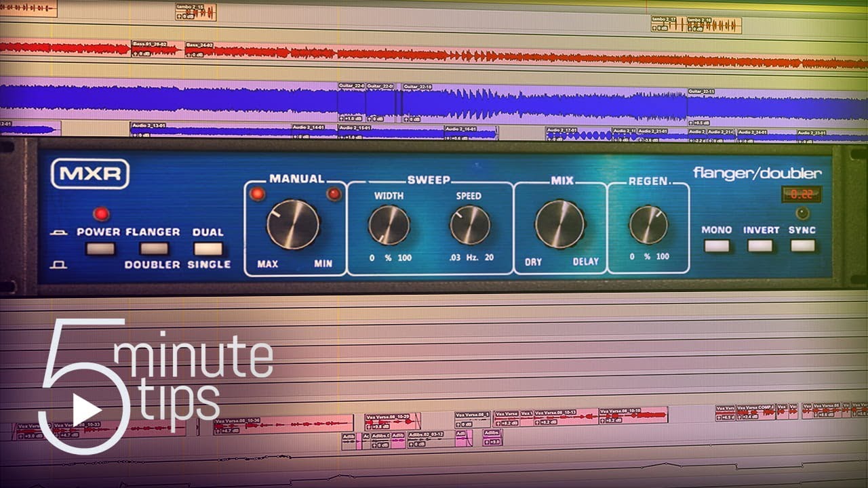Select the Audio 2_14-01 clip
Screen dimensions: 868x488
(x=314, y=131)
